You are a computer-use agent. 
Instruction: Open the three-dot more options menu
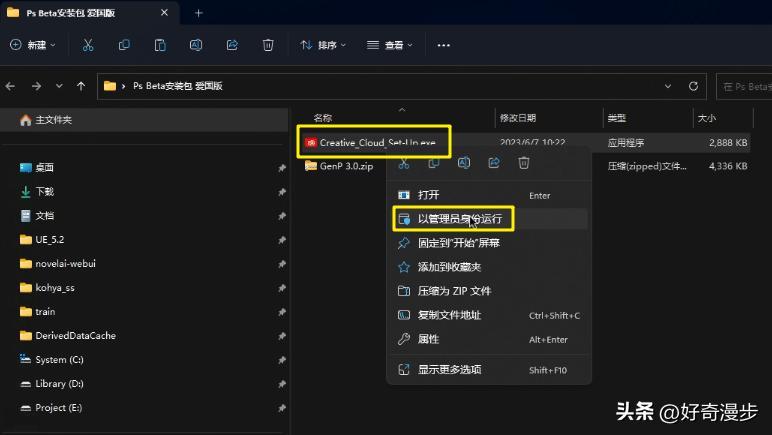coord(444,45)
